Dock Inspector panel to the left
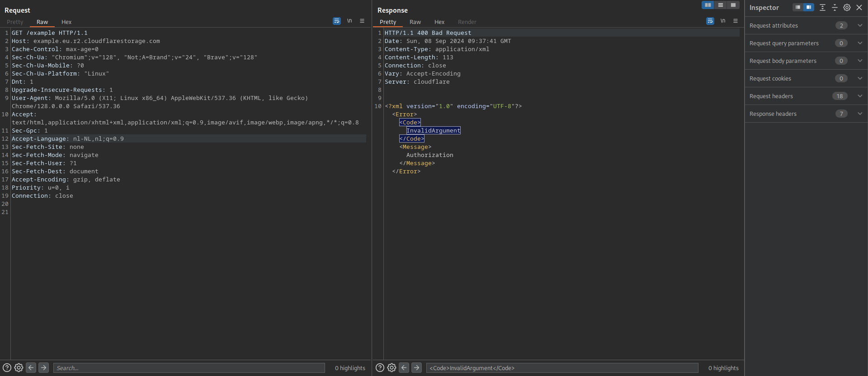The image size is (868, 376). [x=798, y=7]
